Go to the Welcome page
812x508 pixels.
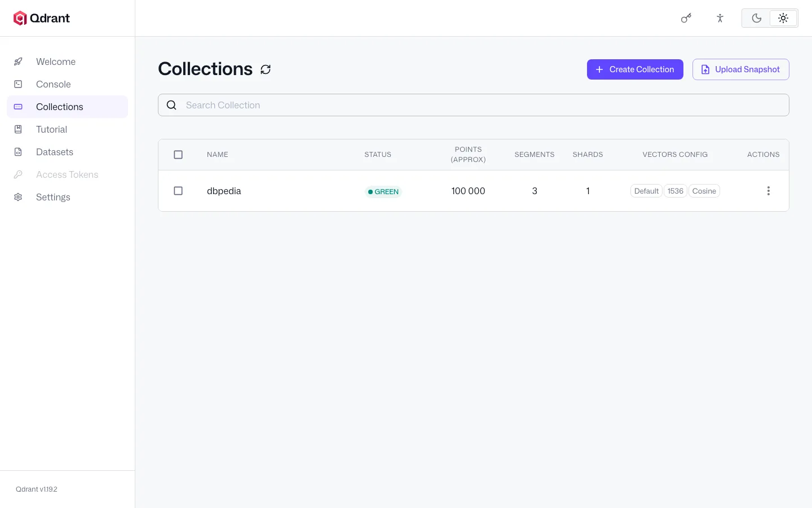tap(67, 62)
